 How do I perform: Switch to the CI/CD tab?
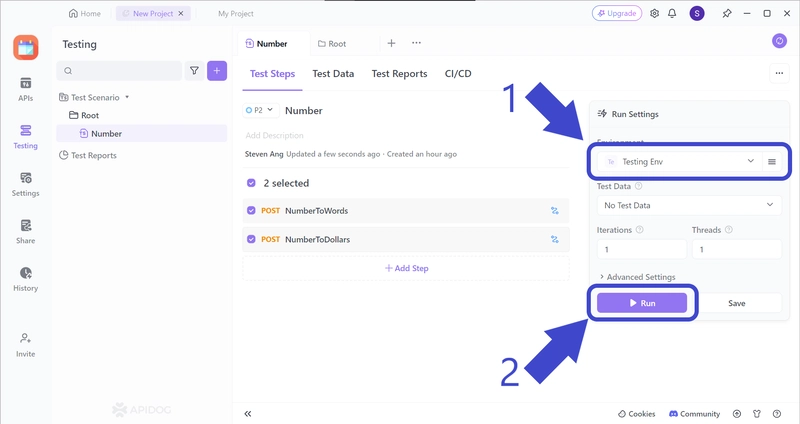click(458, 74)
